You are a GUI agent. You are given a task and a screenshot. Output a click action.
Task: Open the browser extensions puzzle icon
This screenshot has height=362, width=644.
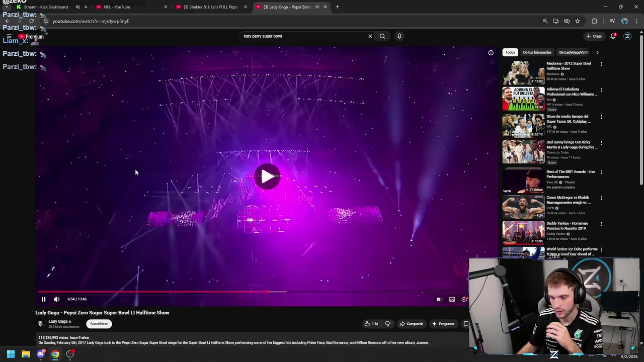[595, 21]
